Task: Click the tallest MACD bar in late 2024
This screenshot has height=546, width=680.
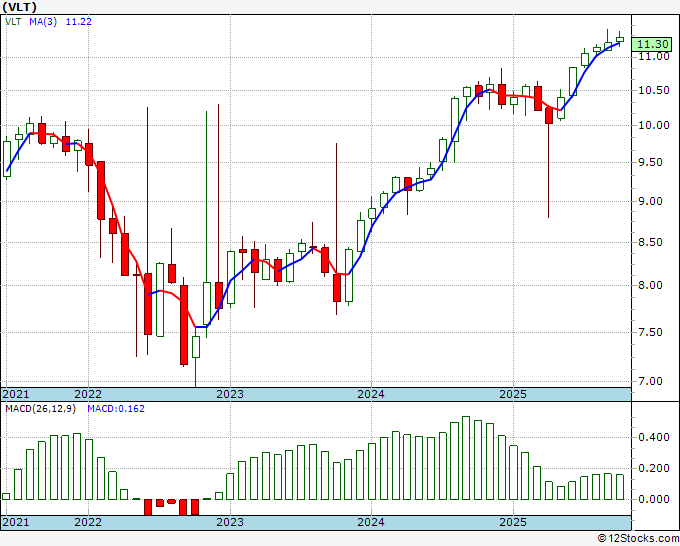Action: click(466, 458)
